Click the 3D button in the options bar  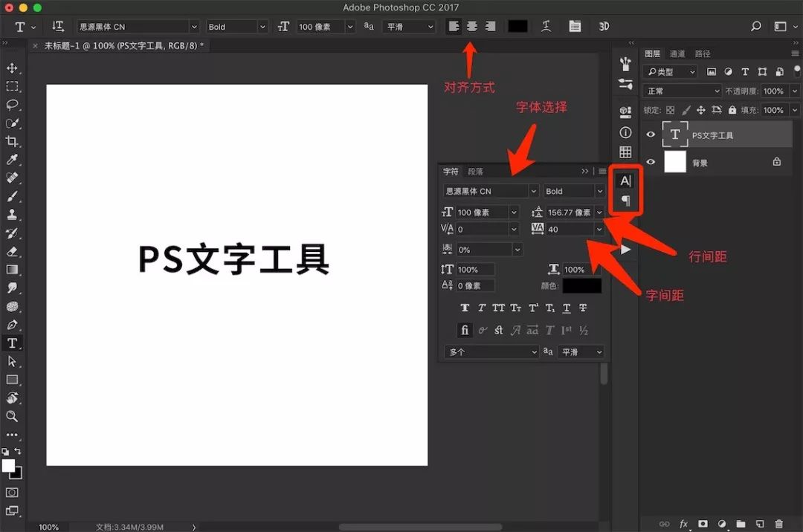604,26
